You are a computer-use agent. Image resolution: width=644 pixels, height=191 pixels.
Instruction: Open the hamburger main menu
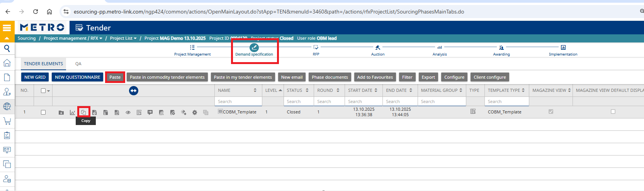tap(7, 28)
